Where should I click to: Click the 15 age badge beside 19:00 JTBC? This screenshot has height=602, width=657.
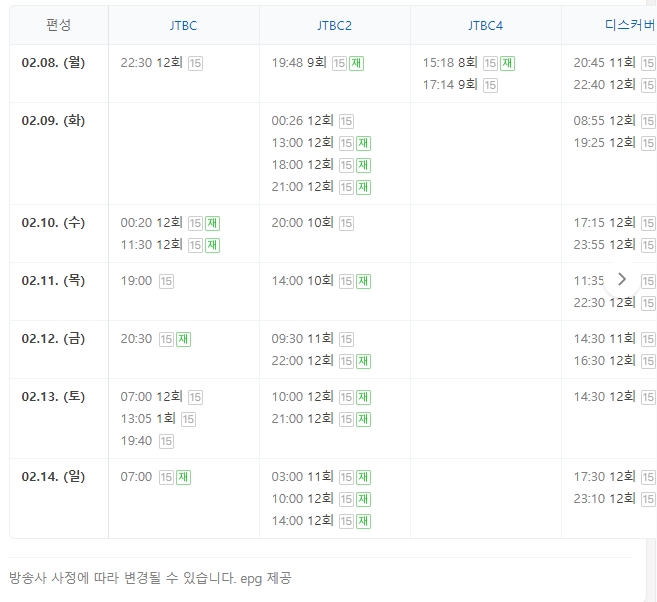[x=166, y=281]
